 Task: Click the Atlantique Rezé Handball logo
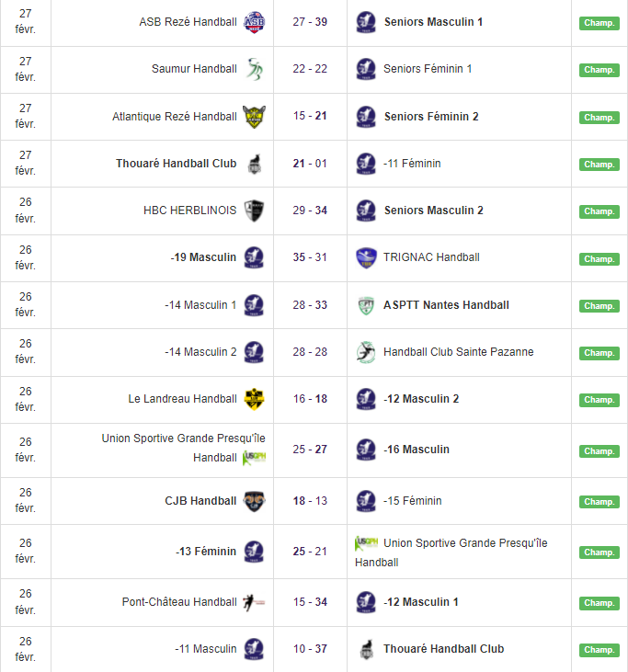[x=254, y=117]
